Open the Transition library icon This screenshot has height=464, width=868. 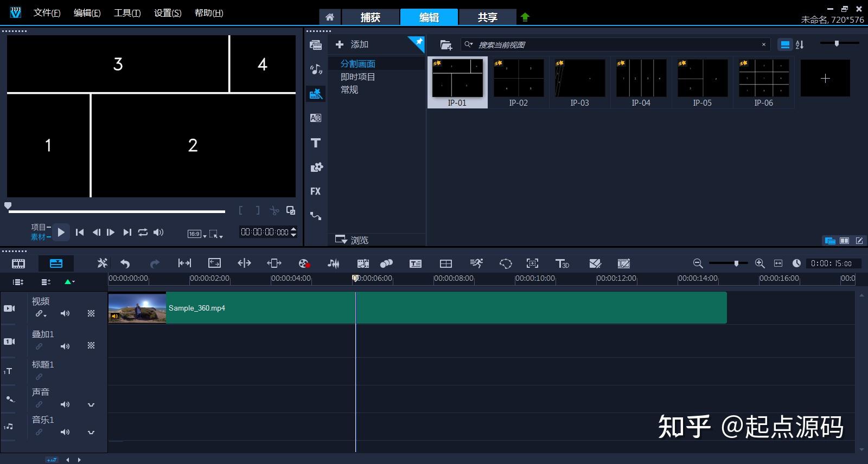[316, 118]
